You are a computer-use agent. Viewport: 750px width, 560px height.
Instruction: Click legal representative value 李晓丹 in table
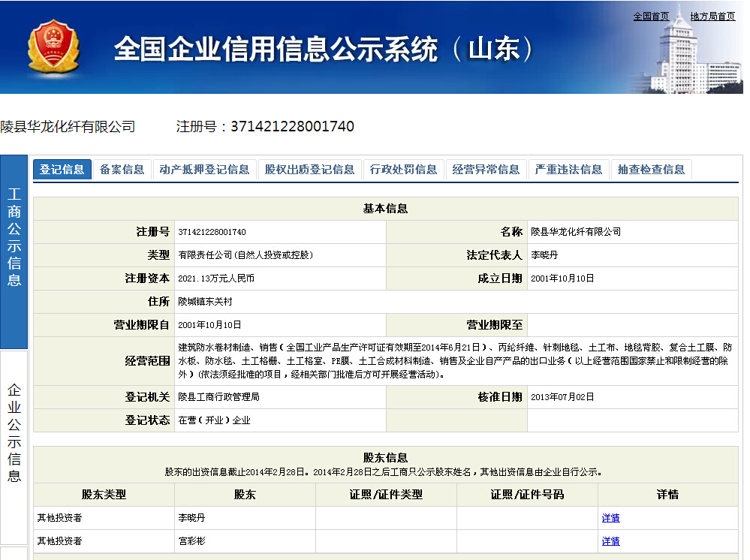coord(544,255)
